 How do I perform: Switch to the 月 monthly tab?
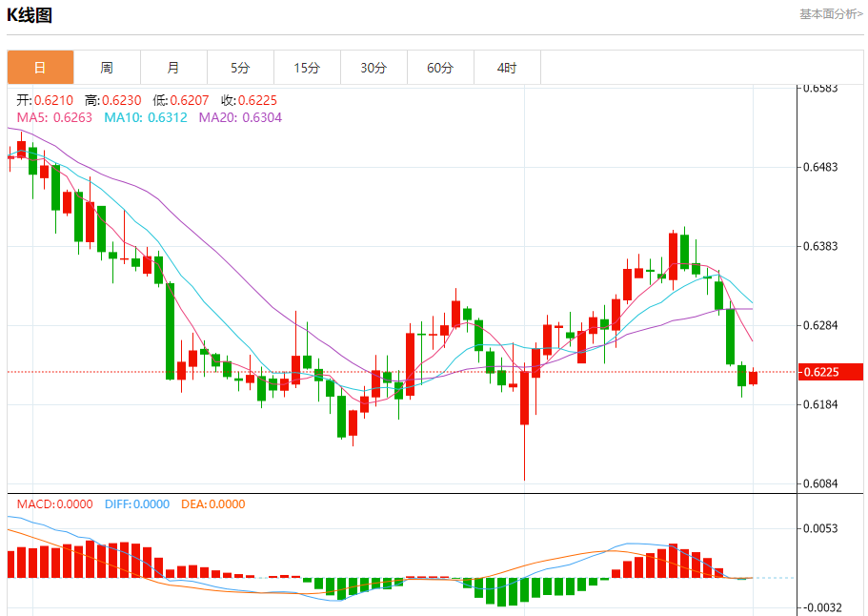tap(173, 68)
